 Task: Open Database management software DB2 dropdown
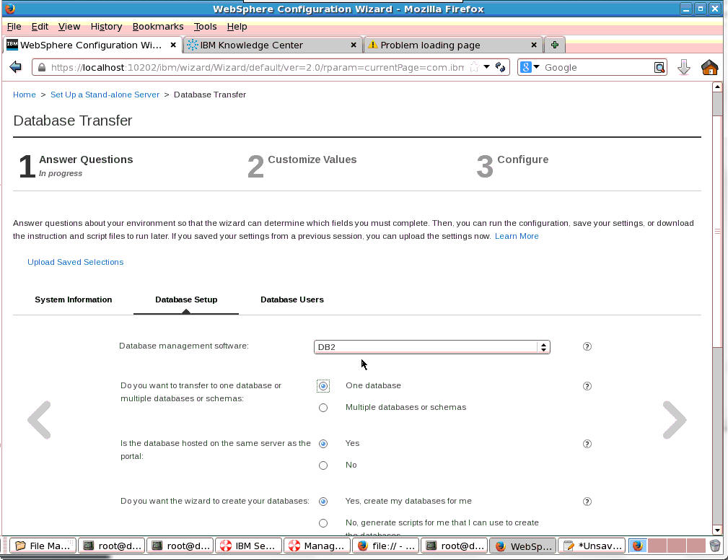[x=431, y=347]
